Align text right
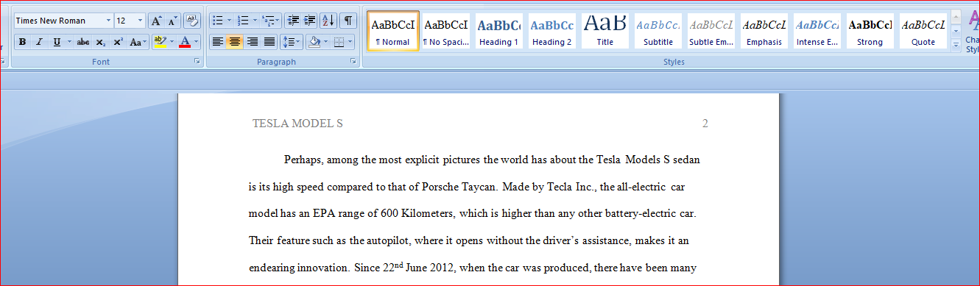Screen dimensions: 980x286 click(x=252, y=42)
